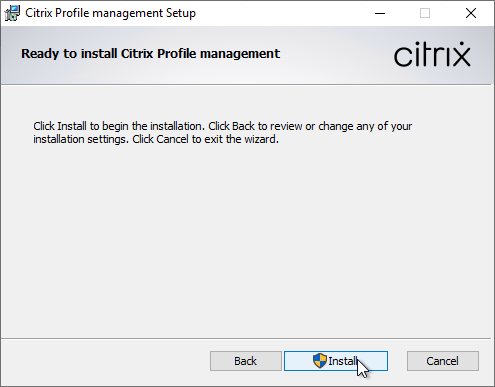Click the word "Back" in the instructions
Screen dimensions: 495x387
pos(244,126)
